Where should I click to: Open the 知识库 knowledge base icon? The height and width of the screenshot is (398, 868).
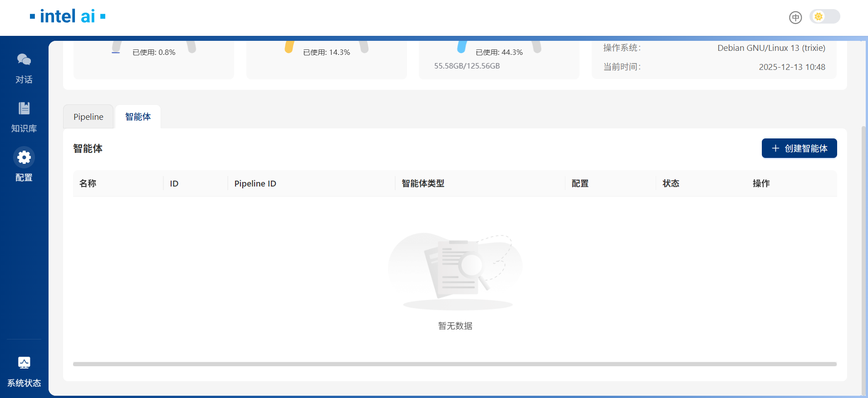[24, 108]
